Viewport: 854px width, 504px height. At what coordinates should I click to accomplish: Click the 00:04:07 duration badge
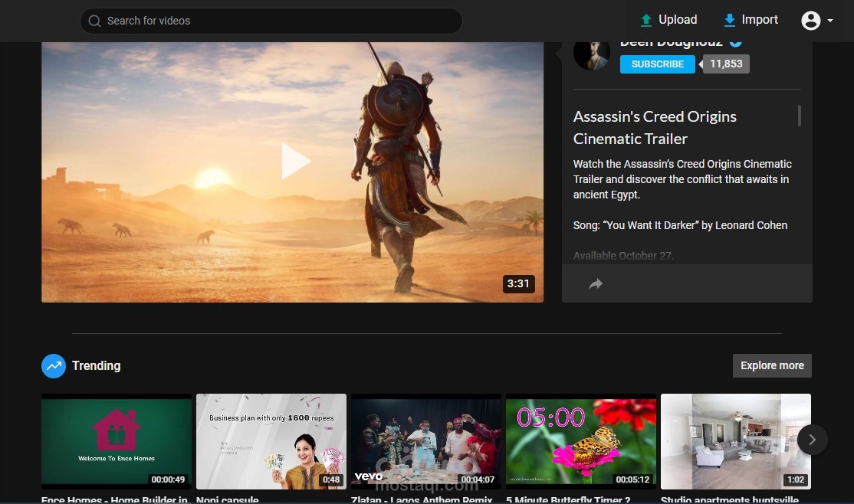(x=478, y=479)
